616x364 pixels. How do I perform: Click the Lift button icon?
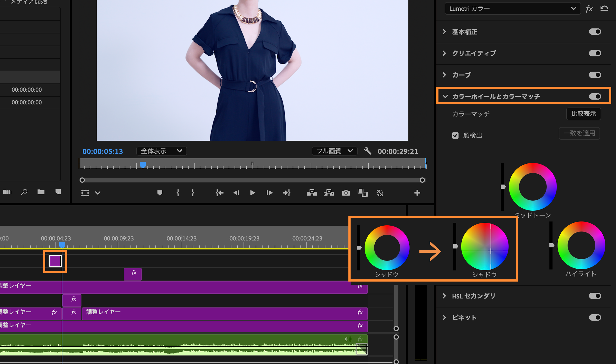coord(312,193)
